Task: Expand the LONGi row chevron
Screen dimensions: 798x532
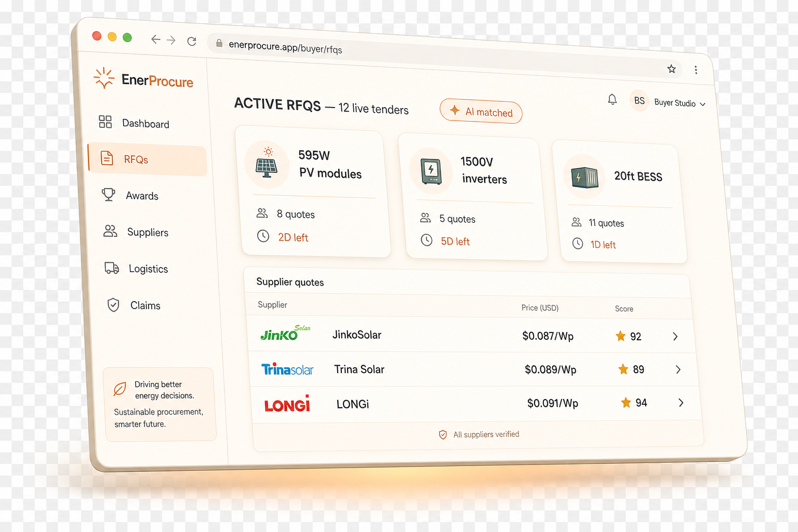Action: pyautogui.click(x=681, y=403)
